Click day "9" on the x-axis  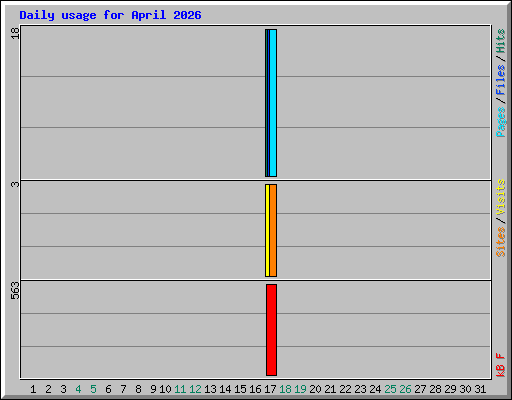coord(153,389)
